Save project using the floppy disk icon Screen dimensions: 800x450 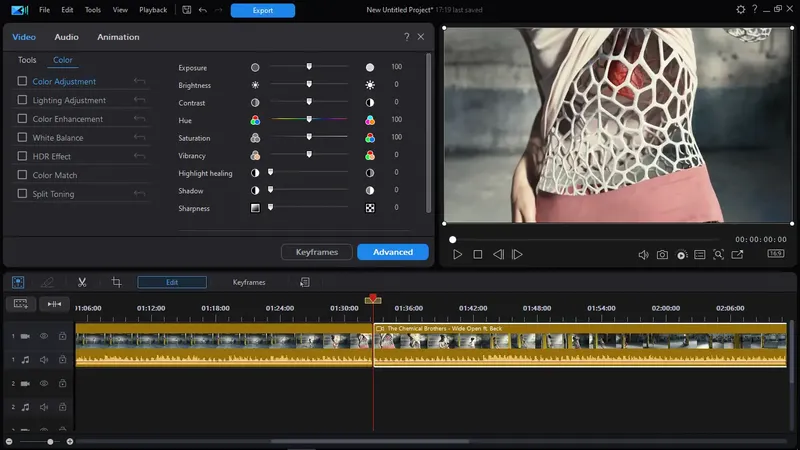pos(187,10)
